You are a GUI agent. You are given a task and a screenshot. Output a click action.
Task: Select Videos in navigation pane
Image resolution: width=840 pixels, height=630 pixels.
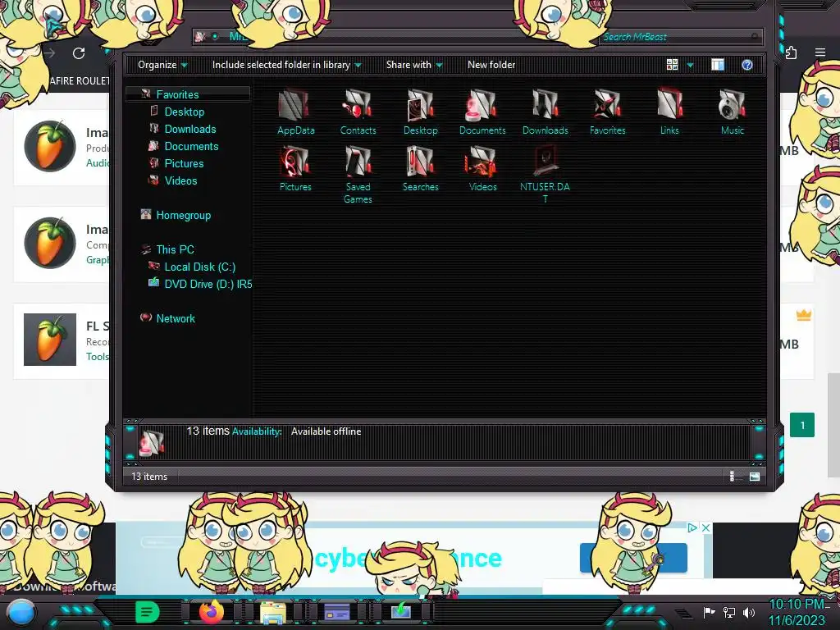tap(180, 180)
